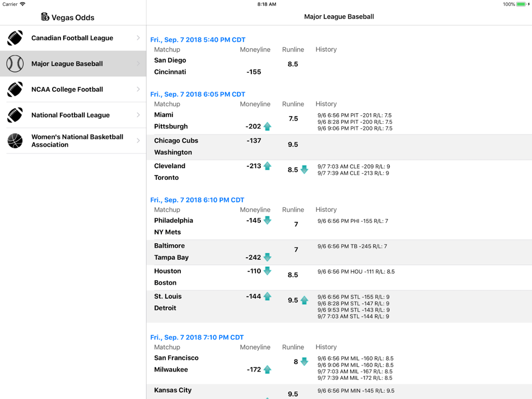Screen dimensions: 532x399
Task: Click the Chicago Cubs -137 moneyline
Action: coord(254,141)
